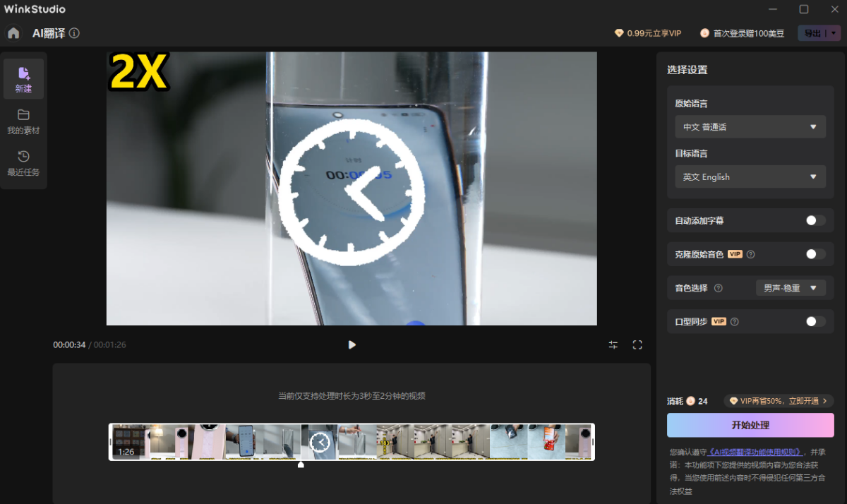Turn on 口型同步 switch

(815, 321)
